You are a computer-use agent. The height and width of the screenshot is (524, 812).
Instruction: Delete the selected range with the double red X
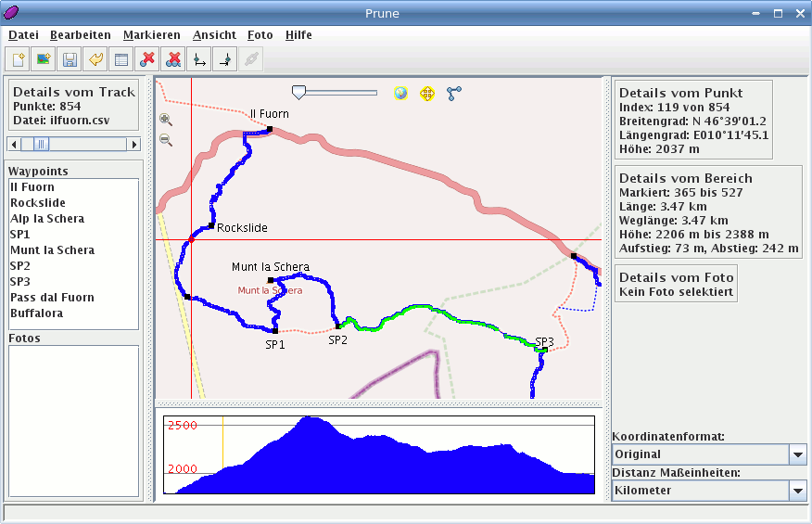click(172, 60)
